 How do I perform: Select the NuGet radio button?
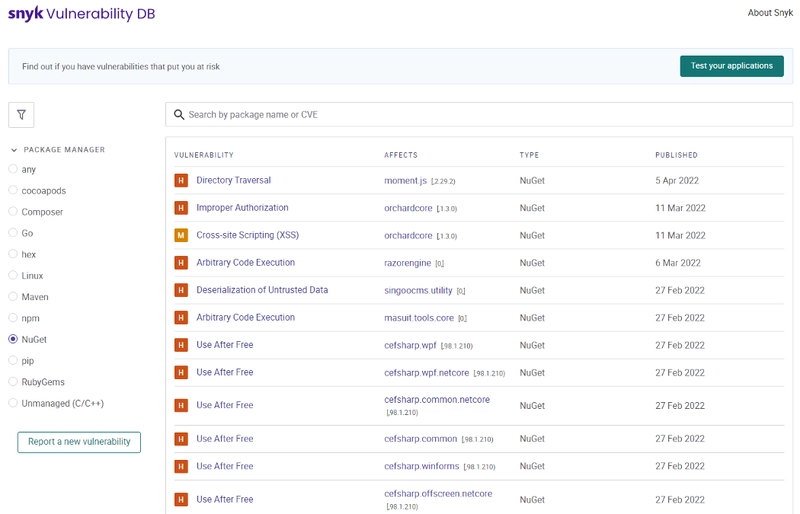[13, 339]
